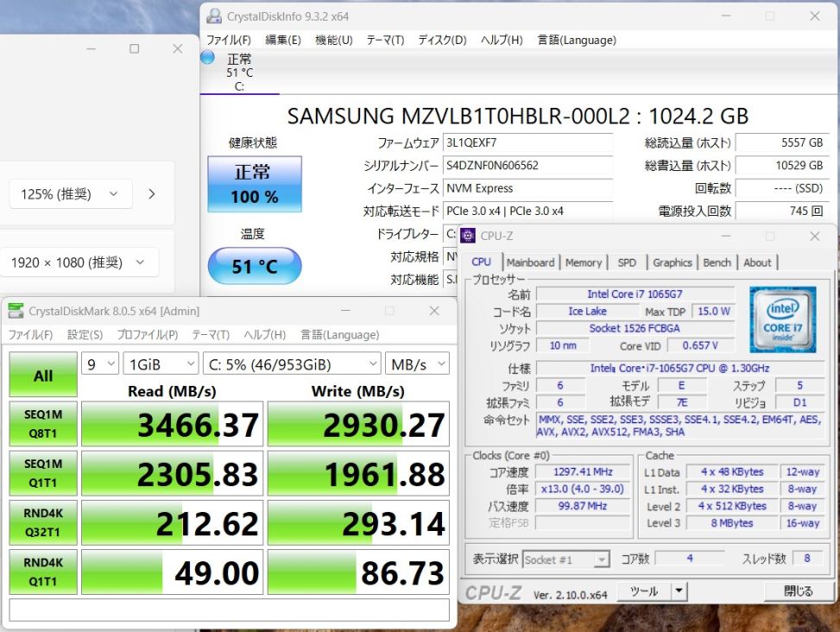Click the SEQ1M Q8T1 write result 2930.27

(x=358, y=424)
